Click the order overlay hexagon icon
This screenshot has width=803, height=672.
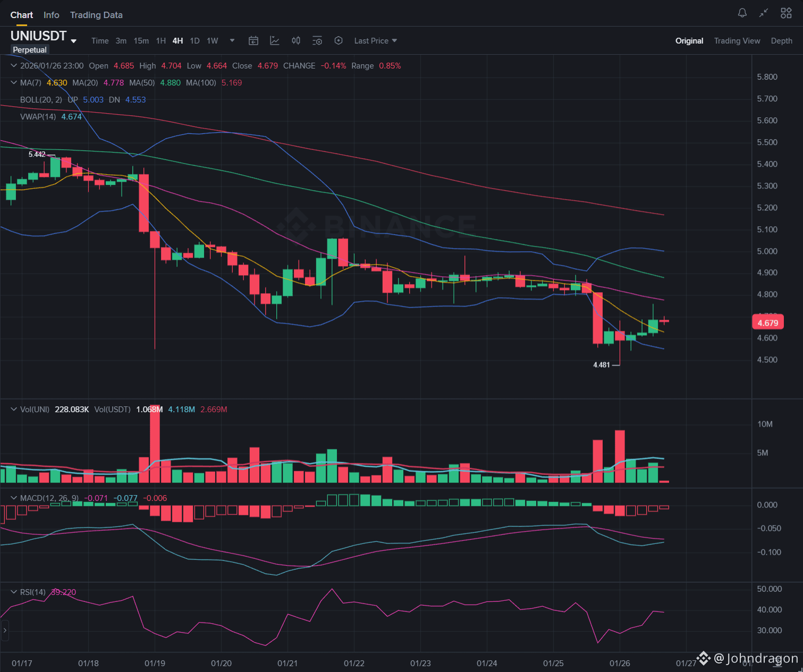tap(339, 40)
